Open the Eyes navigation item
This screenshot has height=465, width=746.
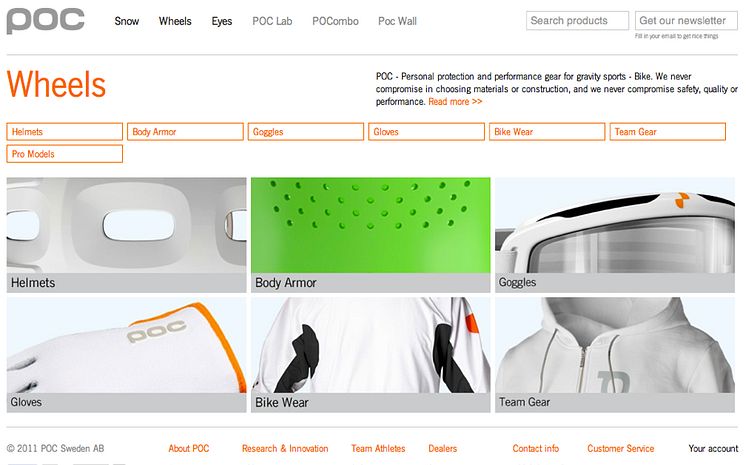coord(222,21)
